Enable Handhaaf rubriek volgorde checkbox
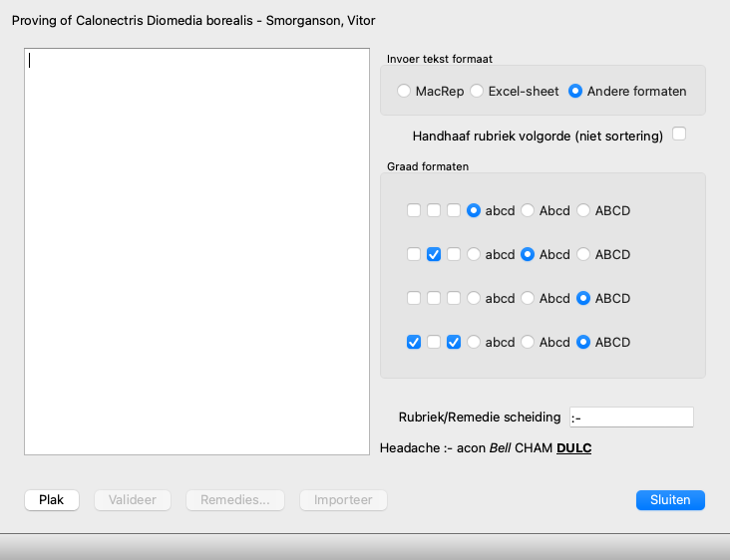 [679, 134]
